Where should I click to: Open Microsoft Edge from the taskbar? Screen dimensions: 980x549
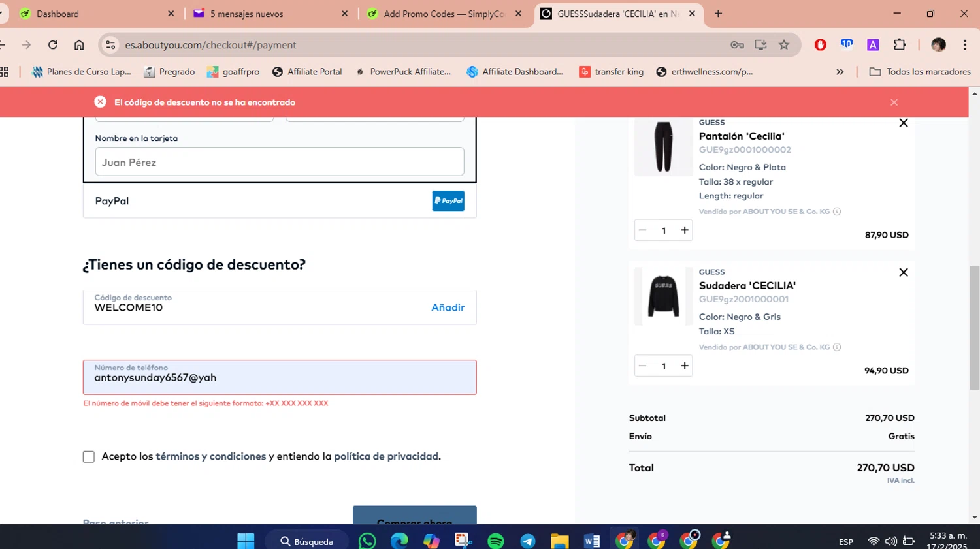tap(399, 541)
